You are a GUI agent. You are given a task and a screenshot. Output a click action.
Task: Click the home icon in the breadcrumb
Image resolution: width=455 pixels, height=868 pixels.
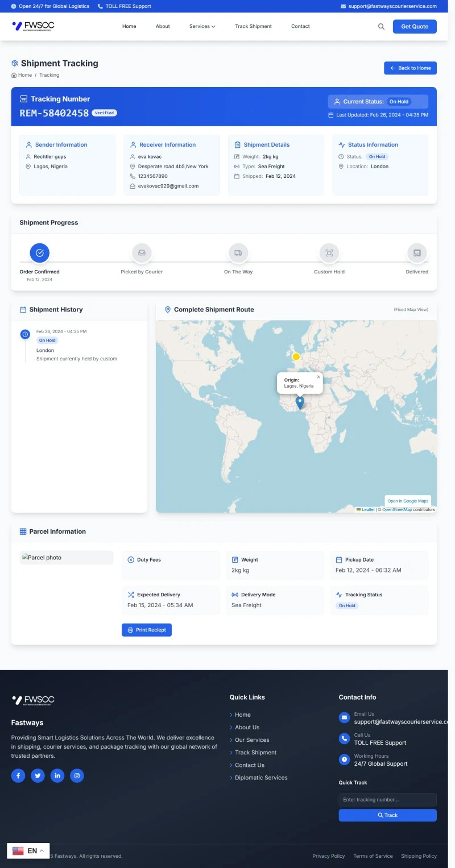(14, 75)
